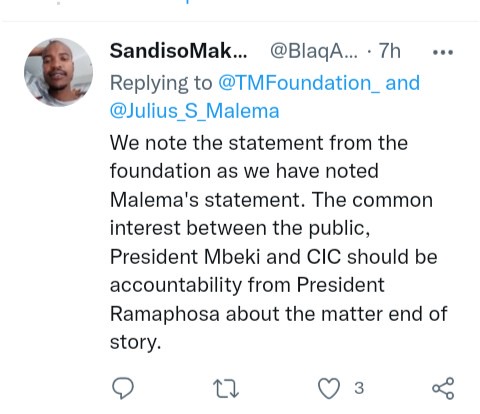The width and height of the screenshot is (480, 414).
Task: Click the words "Malema's statement" in tweet
Action: (x=207, y=200)
